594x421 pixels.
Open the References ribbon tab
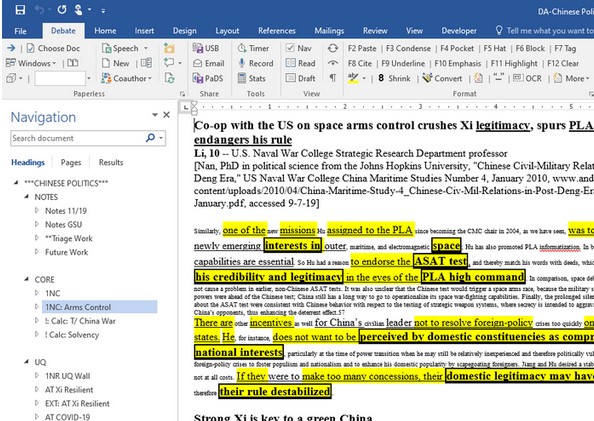click(277, 31)
